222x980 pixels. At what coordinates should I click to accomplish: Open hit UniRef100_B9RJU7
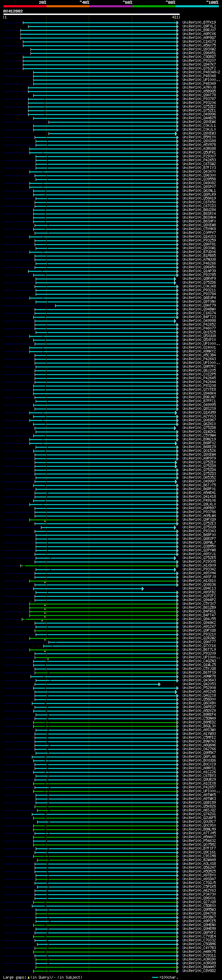(199, 30)
